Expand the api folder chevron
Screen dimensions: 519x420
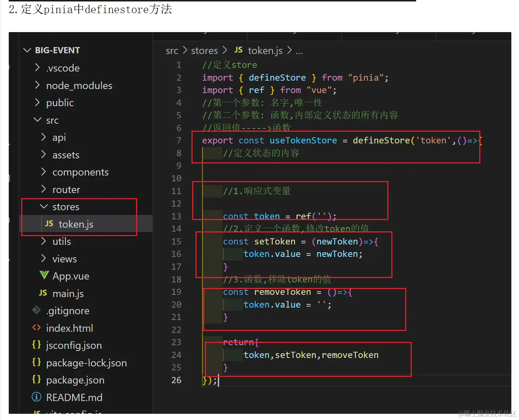(43, 137)
